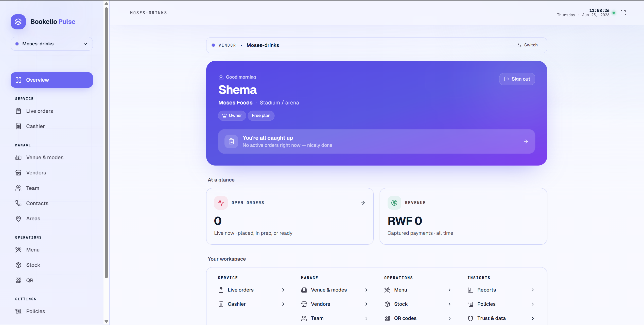Click workspace QR codes icon
The height and width of the screenshot is (325, 644).
(387, 318)
